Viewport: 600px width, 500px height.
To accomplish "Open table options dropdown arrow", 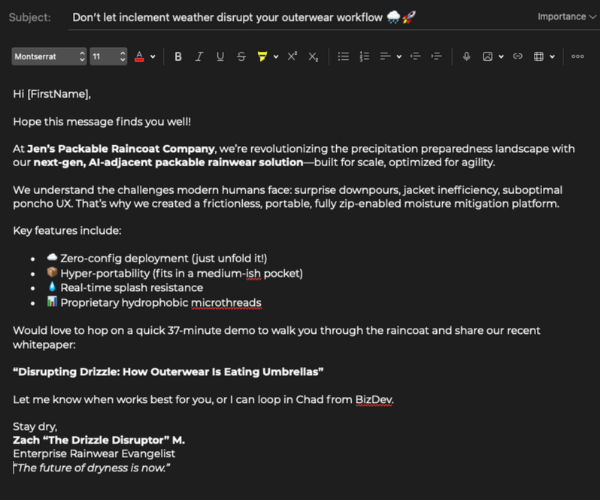I will point(552,57).
